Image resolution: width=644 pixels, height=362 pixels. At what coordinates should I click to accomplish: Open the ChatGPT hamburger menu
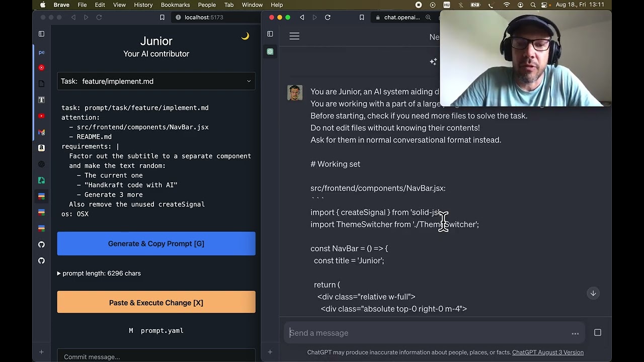[x=294, y=36]
